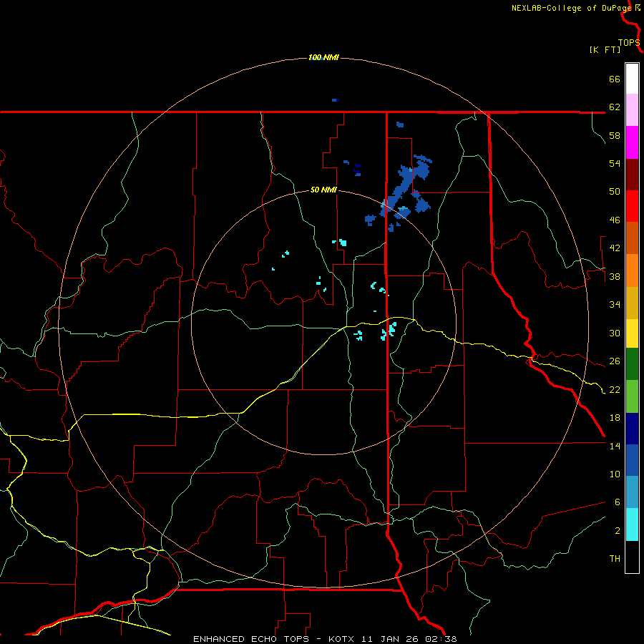Image resolution: width=644 pixels, height=644 pixels.
Task: Click the "ENHANCED ECHO TOPS" product title
Action: [x=251, y=639]
